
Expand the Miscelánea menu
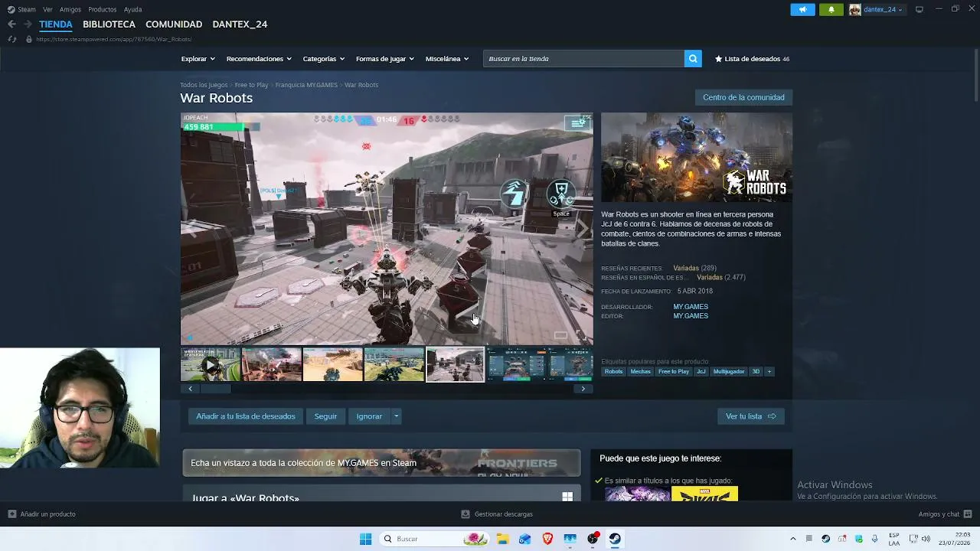tap(446, 59)
